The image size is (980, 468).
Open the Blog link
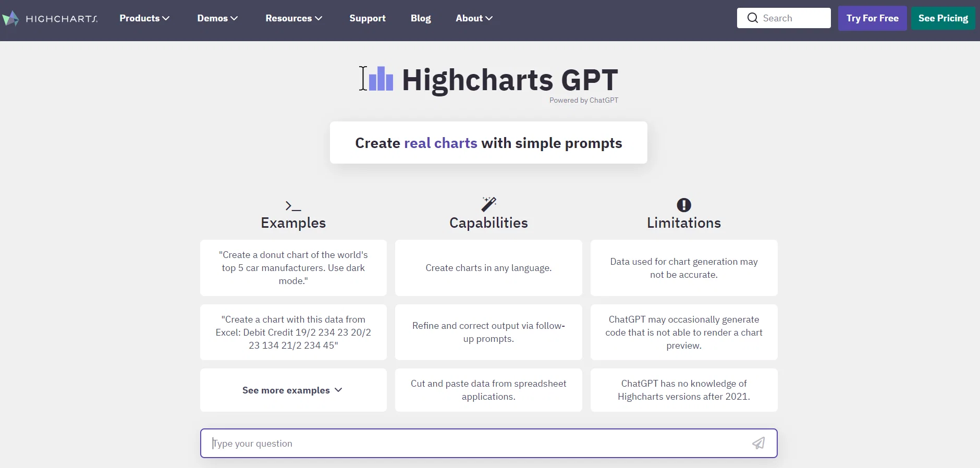[x=421, y=18]
